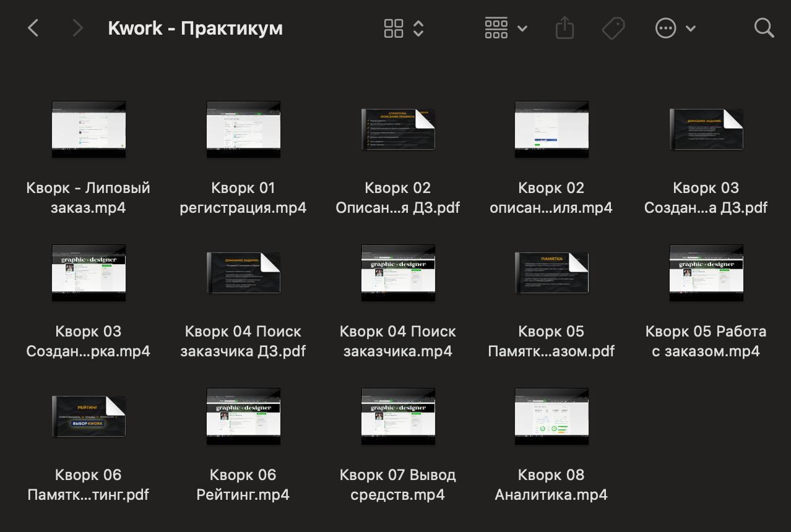This screenshot has height=532, width=791.
Task: Expand the grouping options chevron
Action: click(522, 28)
